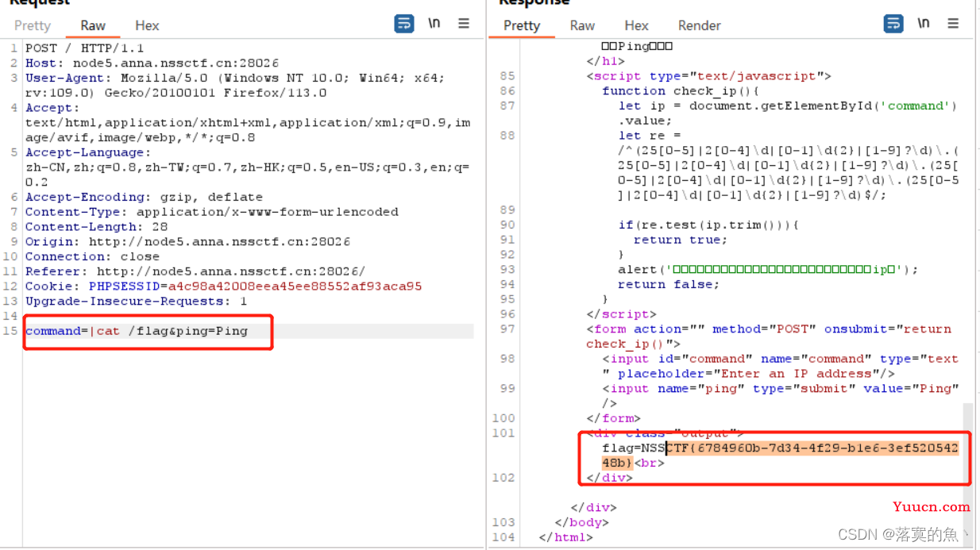This screenshot has width=980, height=550.
Task: Open the hamburger options menu in Response panel
Action: pyautogui.click(x=953, y=24)
